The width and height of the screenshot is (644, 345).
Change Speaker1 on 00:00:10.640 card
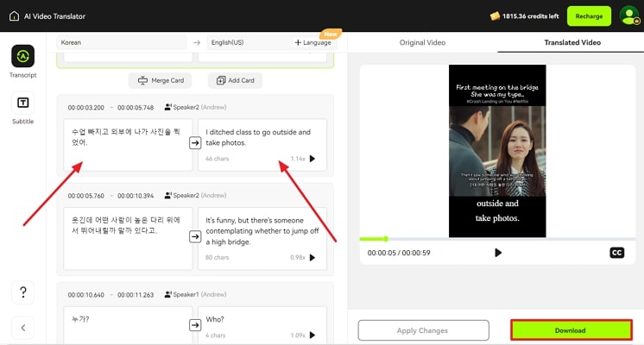(195, 294)
